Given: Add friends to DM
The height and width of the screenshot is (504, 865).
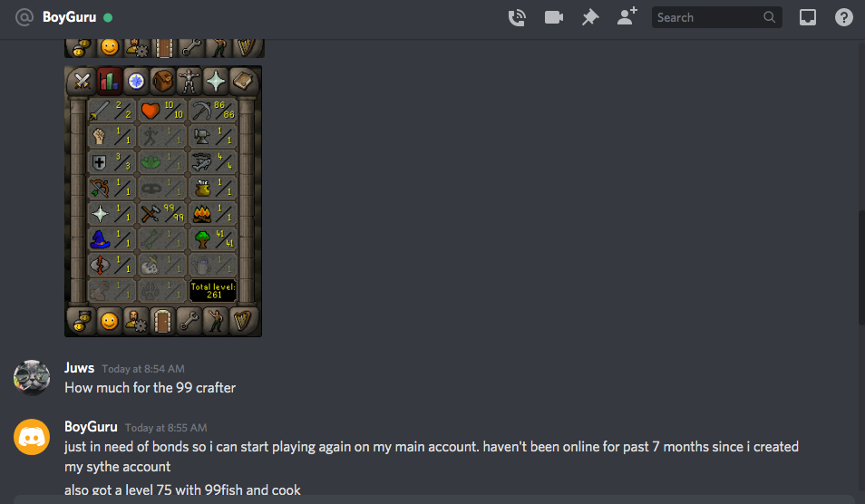Looking at the screenshot, I should (627, 16).
